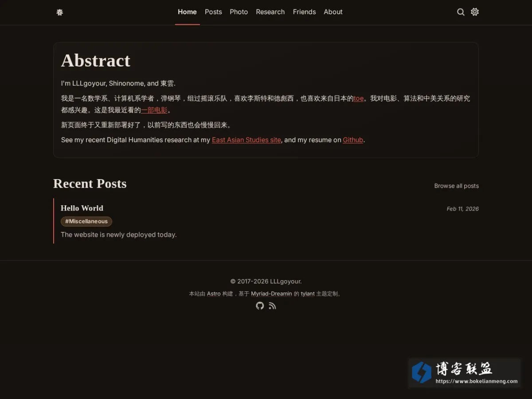Click Browse all posts
The height and width of the screenshot is (399, 532).
coord(456,186)
